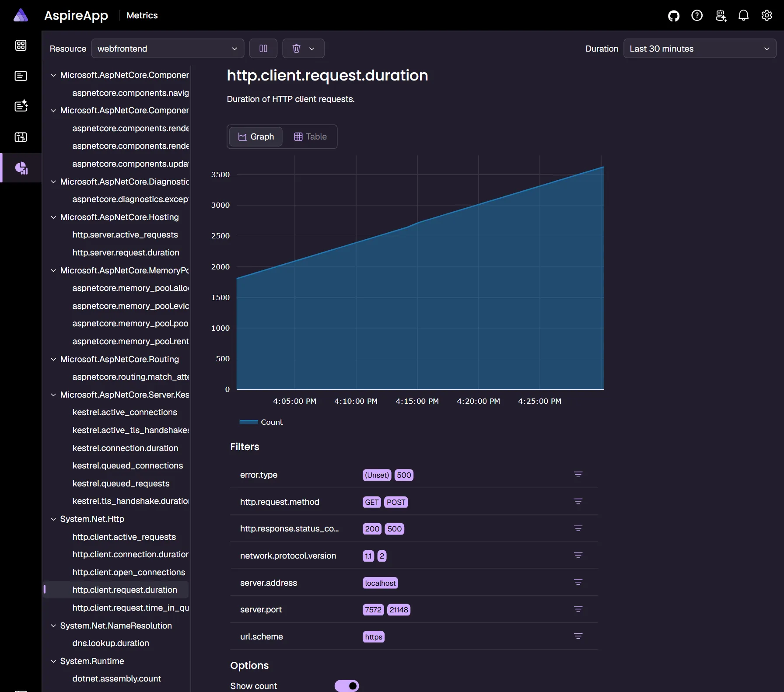
Task: Collapse the System.Runtime group
Action: pos(53,661)
